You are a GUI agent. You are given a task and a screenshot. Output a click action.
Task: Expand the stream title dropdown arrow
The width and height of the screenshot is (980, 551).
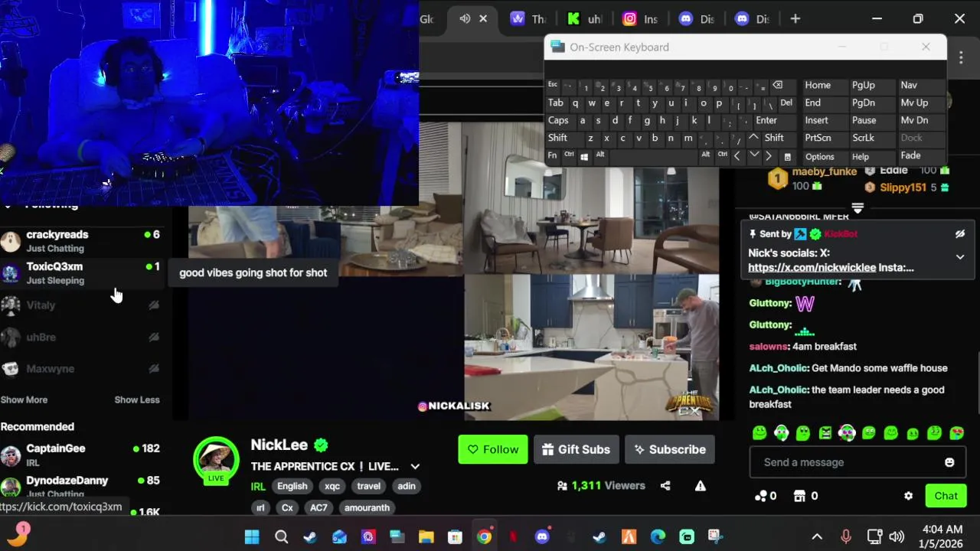point(415,466)
